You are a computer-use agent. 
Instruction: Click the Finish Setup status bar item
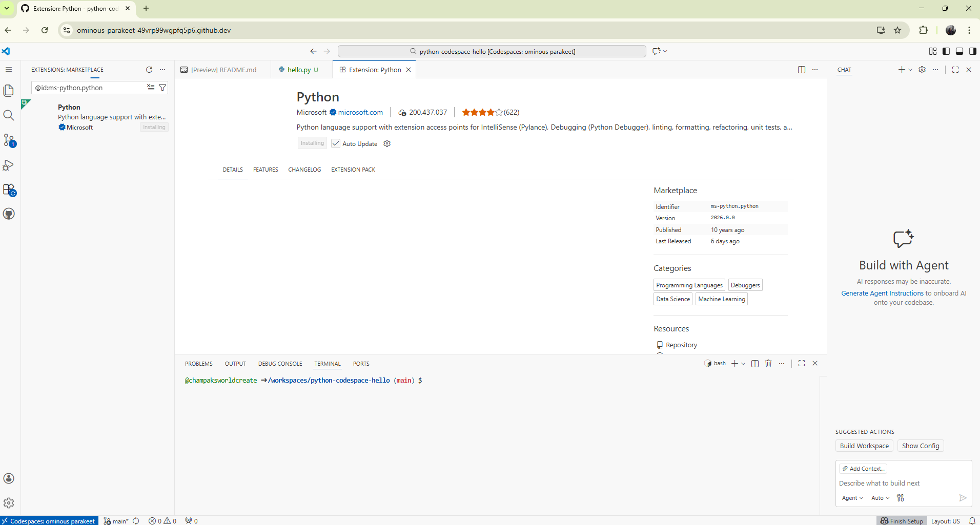(902, 521)
